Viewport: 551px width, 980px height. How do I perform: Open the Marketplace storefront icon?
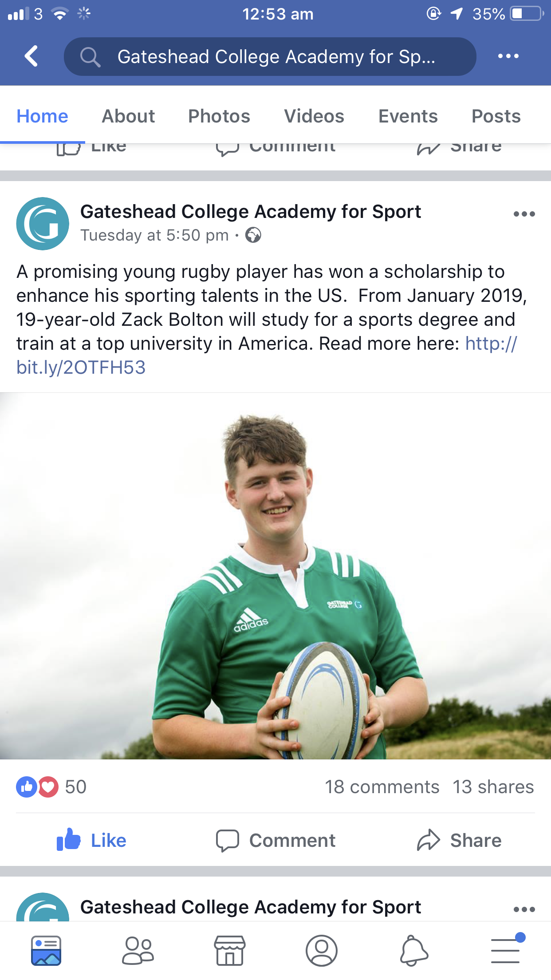[x=230, y=951]
